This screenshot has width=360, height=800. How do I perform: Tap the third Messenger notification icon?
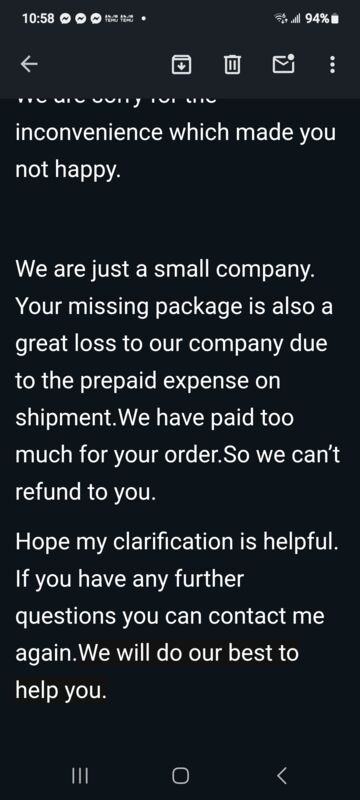click(x=95, y=19)
